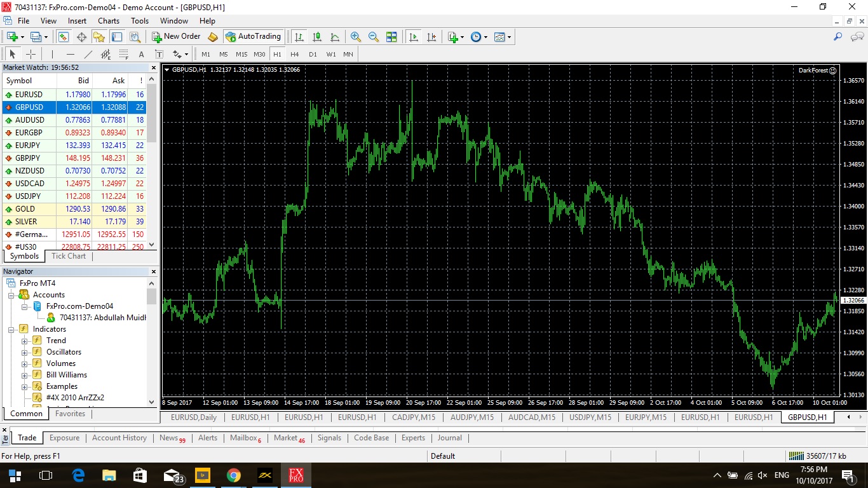The image size is (868, 488).
Task: Collapse the Accounts tree node
Action: click(x=11, y=295)
